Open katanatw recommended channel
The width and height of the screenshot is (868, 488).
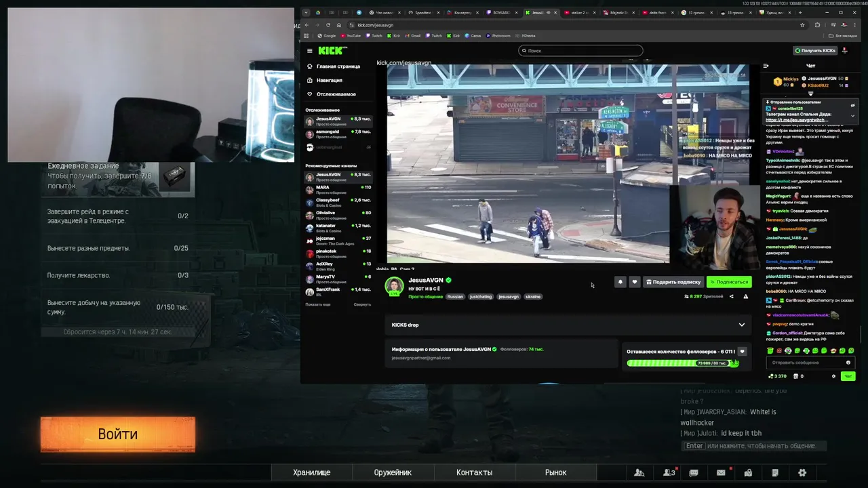coord(338,227)
